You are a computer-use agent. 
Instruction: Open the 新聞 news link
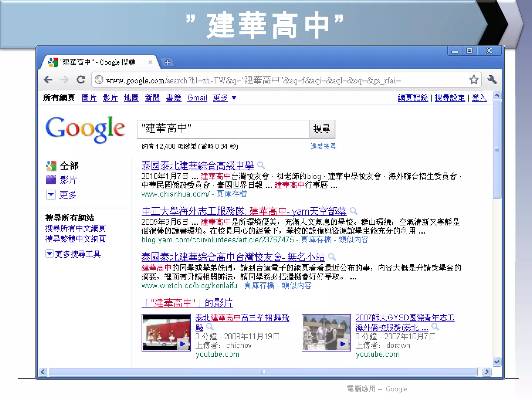pos(152,98)
